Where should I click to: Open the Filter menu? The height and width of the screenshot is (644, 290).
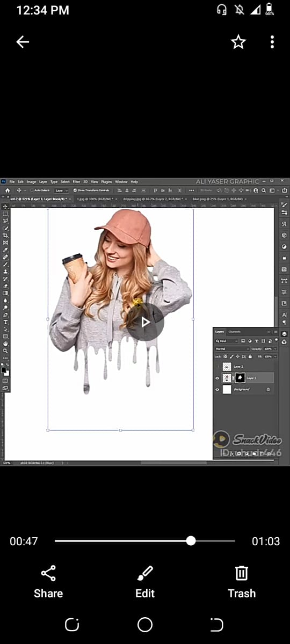click(x=76, y=181)
